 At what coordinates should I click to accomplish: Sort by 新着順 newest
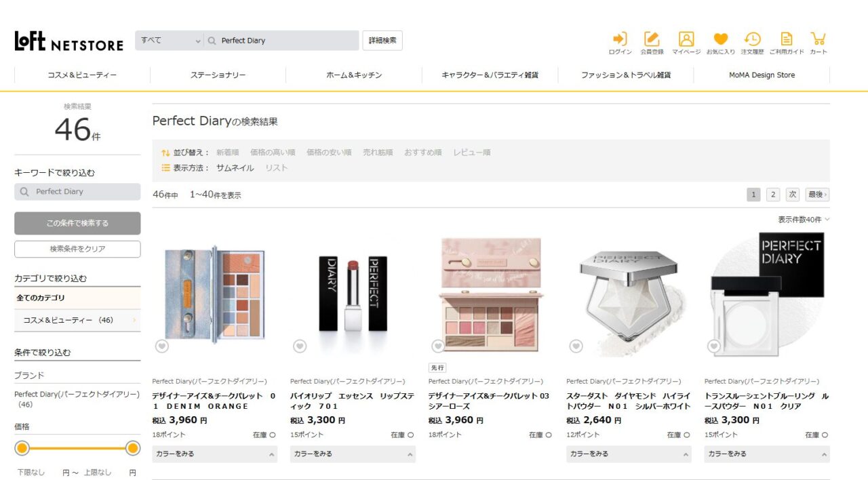[227, 153]
